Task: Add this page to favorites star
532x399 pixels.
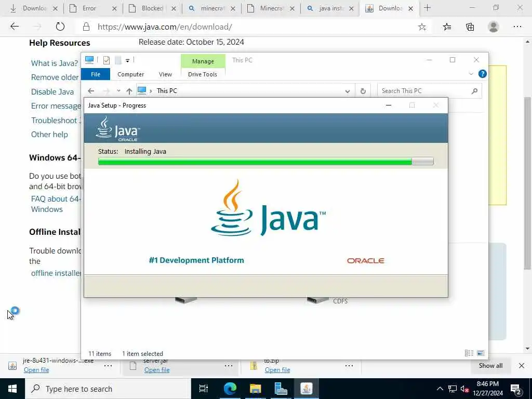Action: [x=422, y=27]
